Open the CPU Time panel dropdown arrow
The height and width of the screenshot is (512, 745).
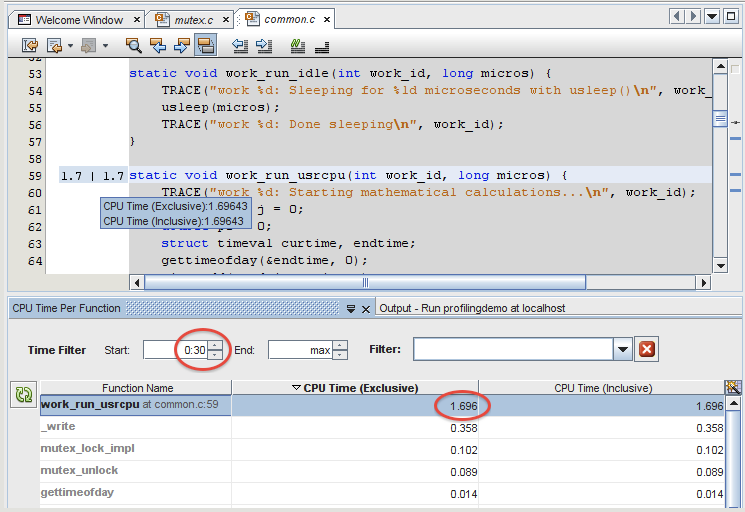coord(351,308)
